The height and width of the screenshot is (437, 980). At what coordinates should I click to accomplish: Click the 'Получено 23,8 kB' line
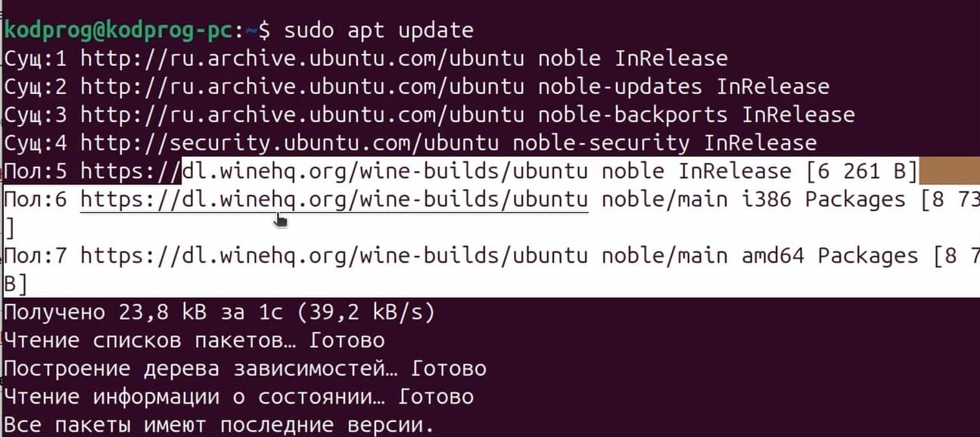[x=219, y=312]
